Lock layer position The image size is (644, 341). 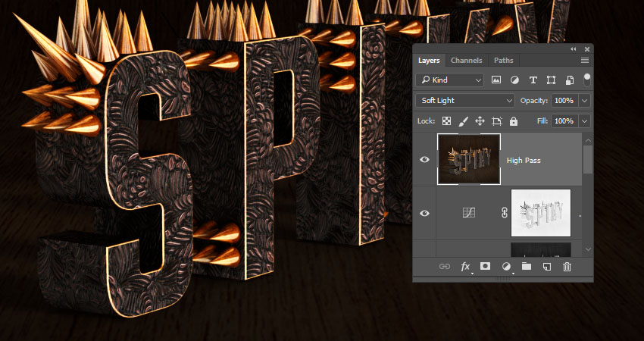(x=480, y=120)
